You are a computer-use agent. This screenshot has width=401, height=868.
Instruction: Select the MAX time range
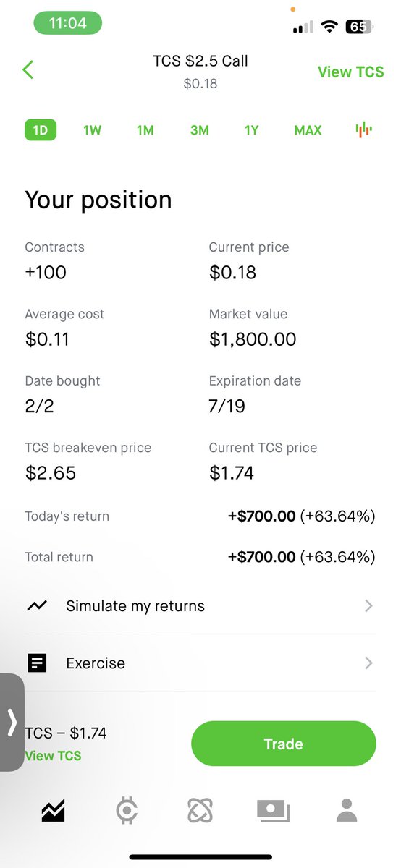tap(308, 130)
